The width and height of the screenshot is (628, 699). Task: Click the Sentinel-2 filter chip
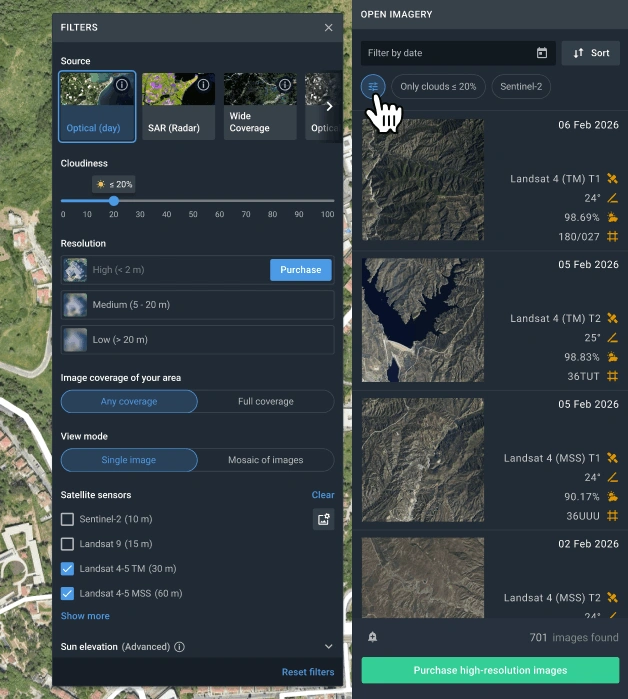point(521,86)
